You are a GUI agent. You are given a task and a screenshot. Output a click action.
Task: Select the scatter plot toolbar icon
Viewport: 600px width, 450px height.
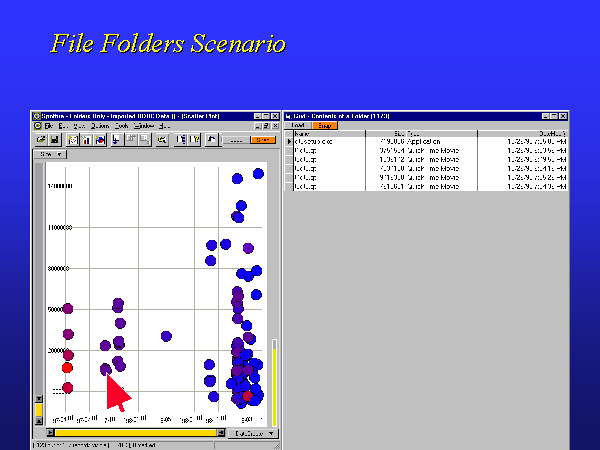(74, 140)
